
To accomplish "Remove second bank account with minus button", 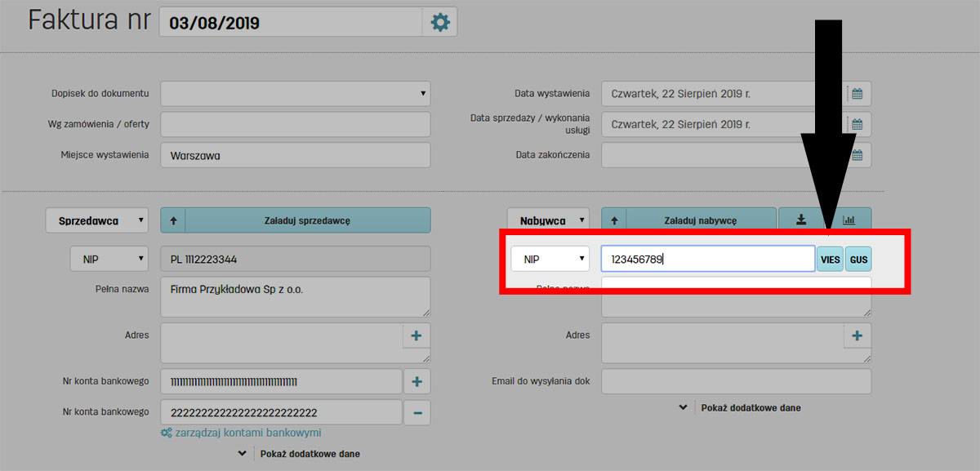I will [416, 413].
